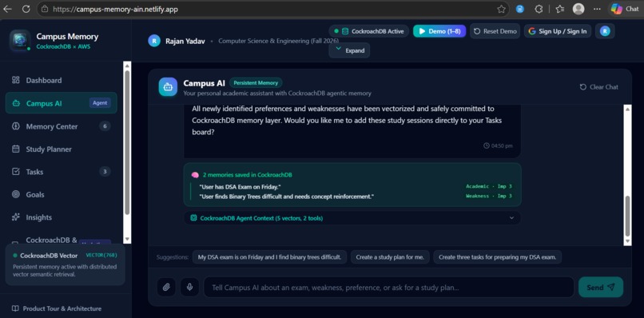Click the Binary Trees difficult memory line

(x=286, y=197)
